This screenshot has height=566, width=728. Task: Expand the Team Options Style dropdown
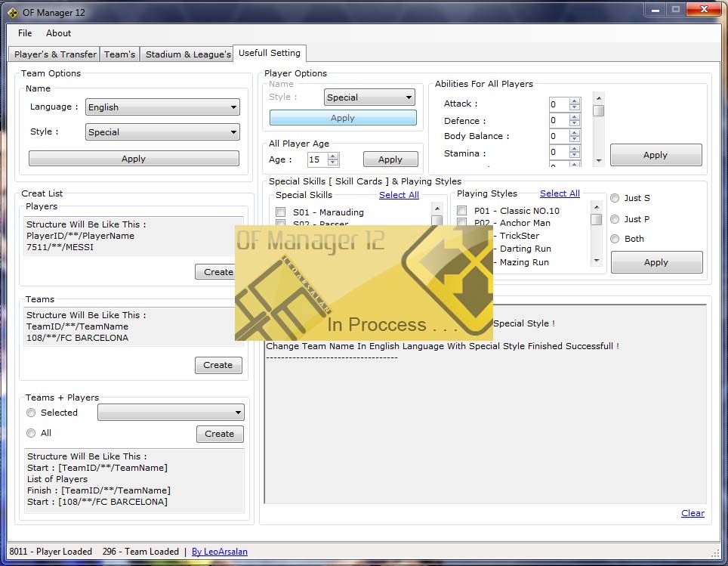coord(162,132)
